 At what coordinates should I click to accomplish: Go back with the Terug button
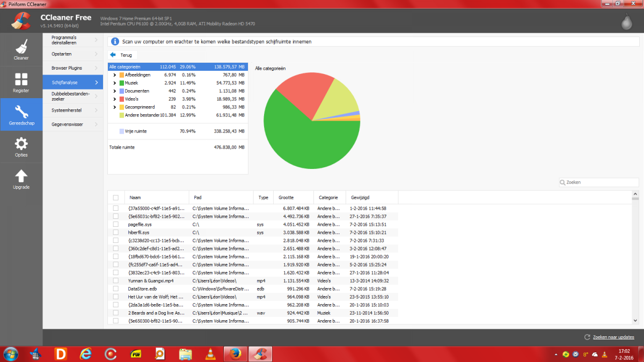click(123, 55)
